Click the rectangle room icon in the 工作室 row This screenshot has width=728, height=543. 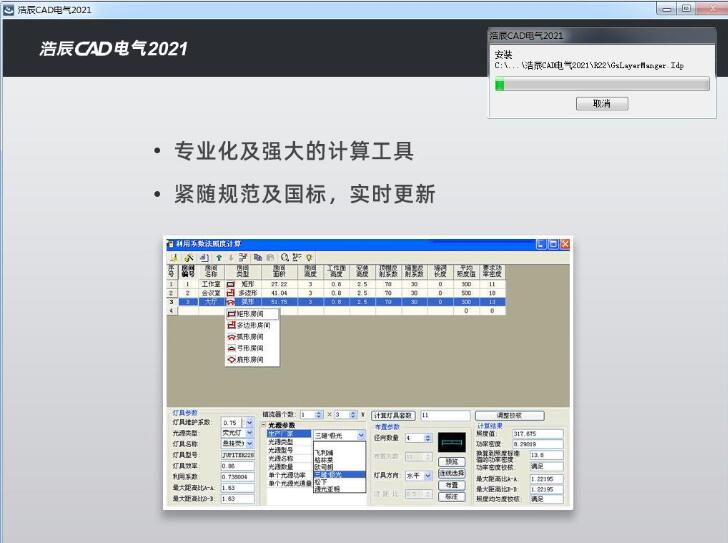tap(231, 284)
